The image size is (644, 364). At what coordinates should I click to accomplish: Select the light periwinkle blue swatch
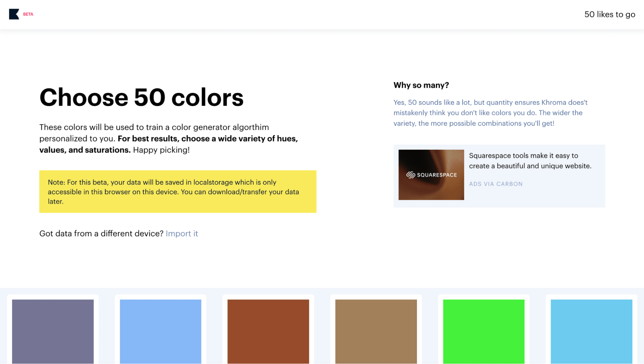pyautogui.click(x=160, y=331)
